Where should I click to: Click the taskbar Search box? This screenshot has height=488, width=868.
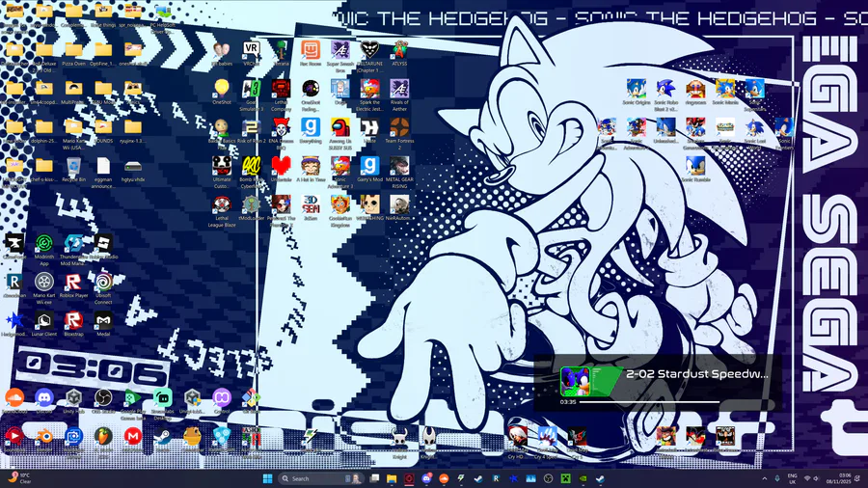tap(321, 478)
